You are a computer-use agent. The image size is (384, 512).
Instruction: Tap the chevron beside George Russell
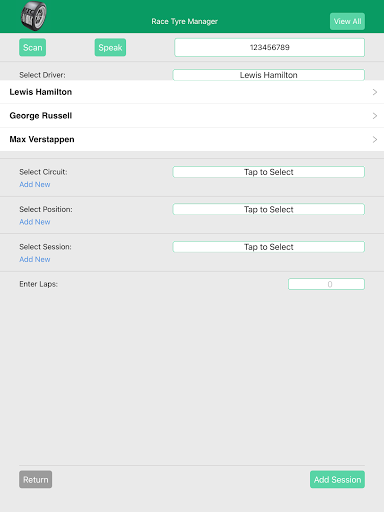coord(375,116)
